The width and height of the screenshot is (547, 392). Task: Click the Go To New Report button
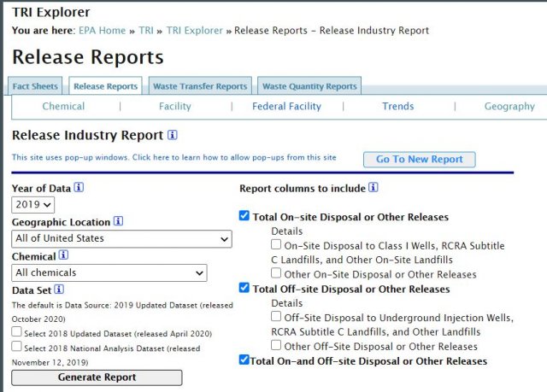click(419, 159)
